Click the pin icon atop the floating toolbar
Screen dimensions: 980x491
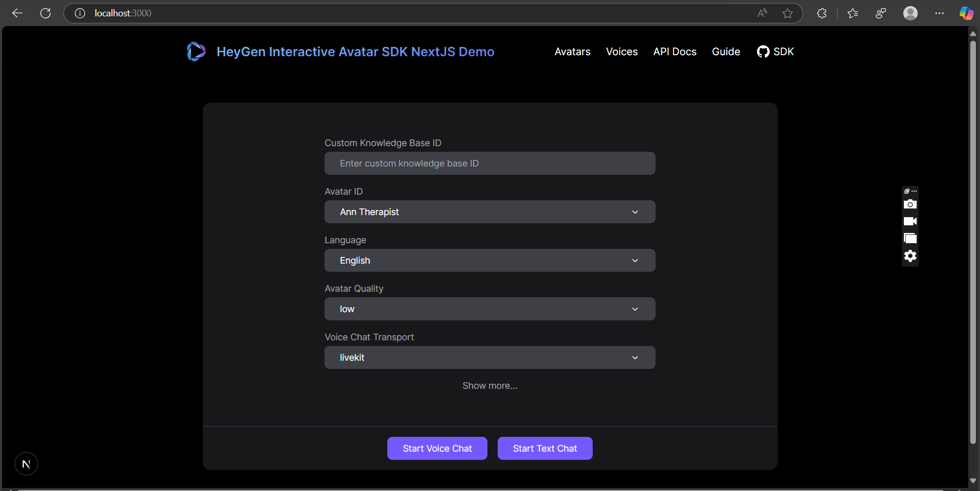pyautogui.click(x=907, y=191)
